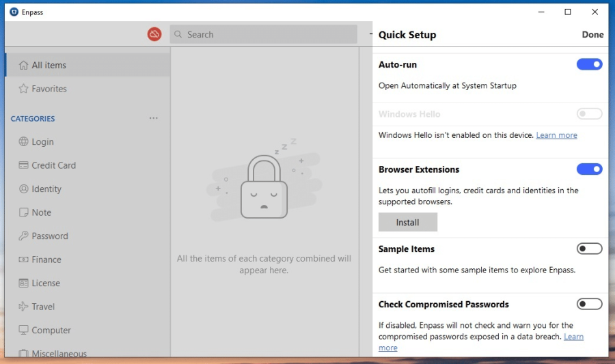The image size is (615, 364).
Task: Toggle the Windows Hello switch
Action: [x=589, y=114]
